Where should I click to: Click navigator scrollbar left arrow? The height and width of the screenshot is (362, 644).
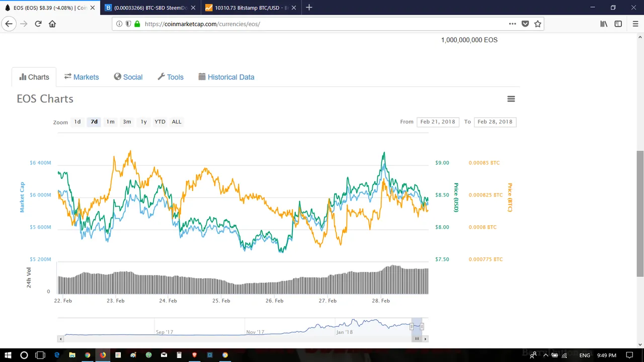[60, 339]
